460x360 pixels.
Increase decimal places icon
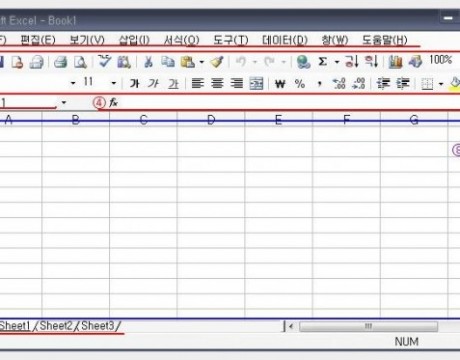pos(339,83)
